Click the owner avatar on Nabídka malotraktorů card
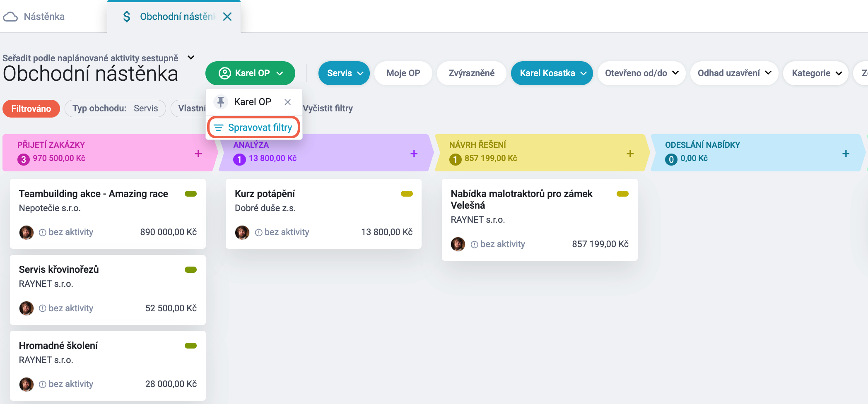 [x=458, y=244]
